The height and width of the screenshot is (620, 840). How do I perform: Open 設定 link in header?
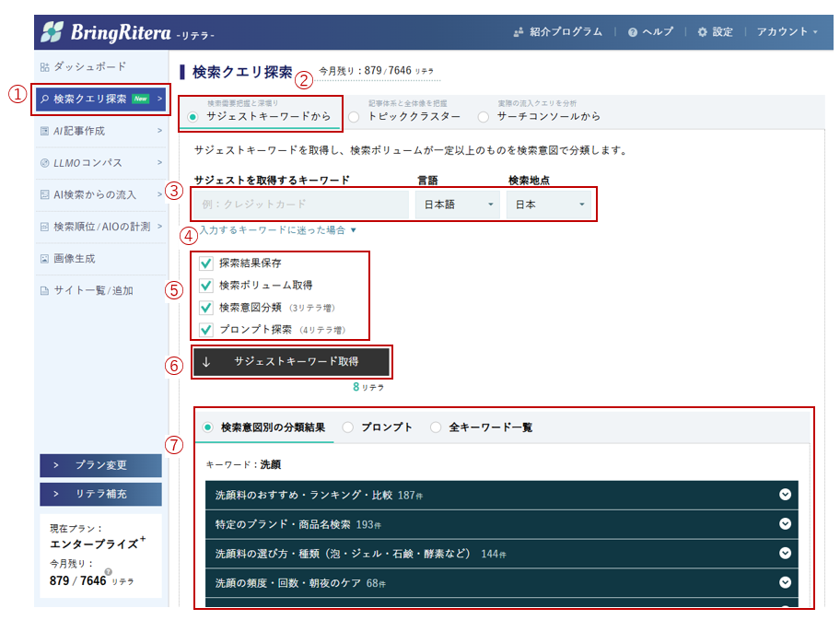[715, 31]
